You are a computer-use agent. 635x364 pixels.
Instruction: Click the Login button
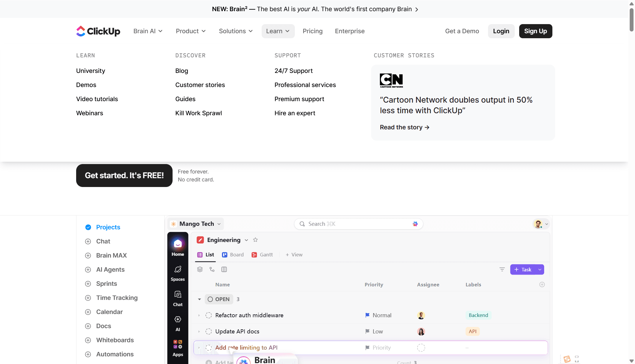(x=501, y=31)
